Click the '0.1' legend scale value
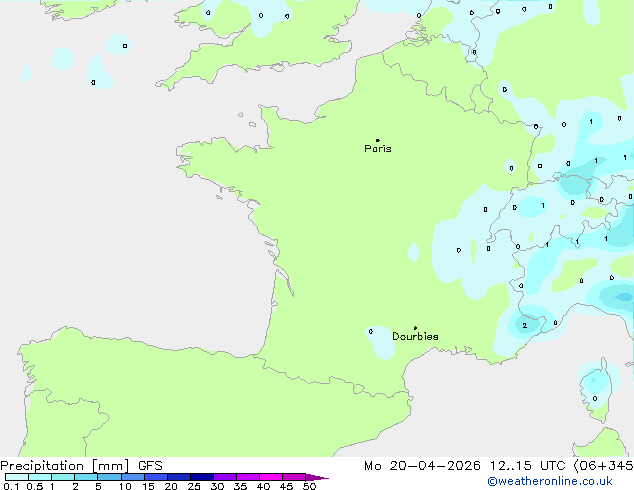 pos(11,486)
